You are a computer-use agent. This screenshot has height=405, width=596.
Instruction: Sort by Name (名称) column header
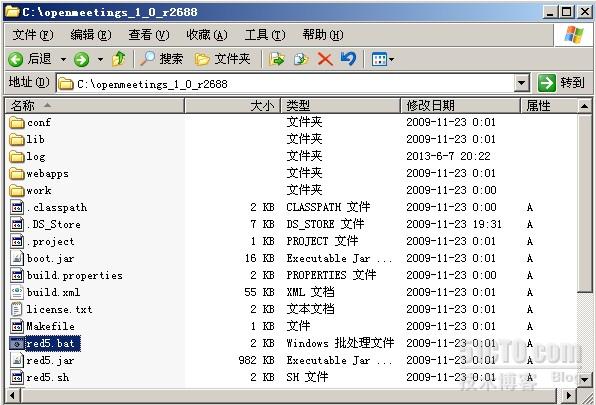[95, 106]
